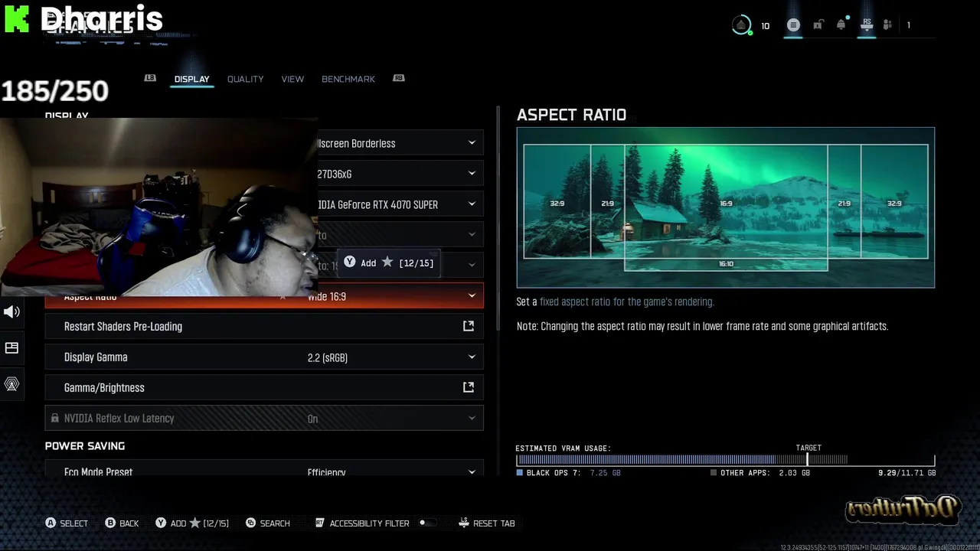Click the 185/250 counter overlay text

click(55, 91)
